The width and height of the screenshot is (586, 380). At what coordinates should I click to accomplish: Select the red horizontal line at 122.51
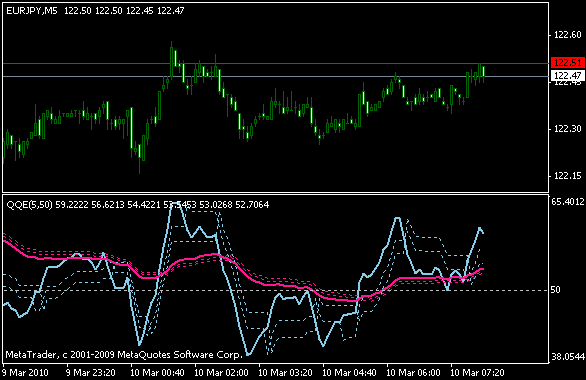(276, 64)
